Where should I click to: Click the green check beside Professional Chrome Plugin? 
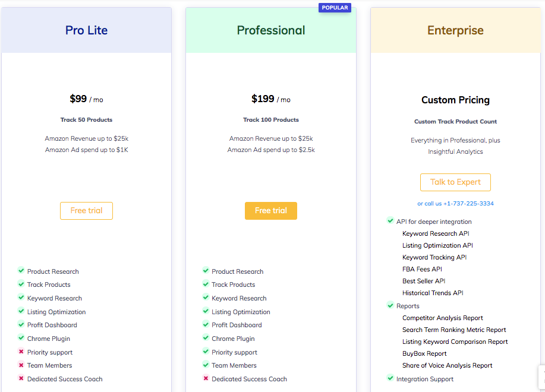click(x=206, y=338)
